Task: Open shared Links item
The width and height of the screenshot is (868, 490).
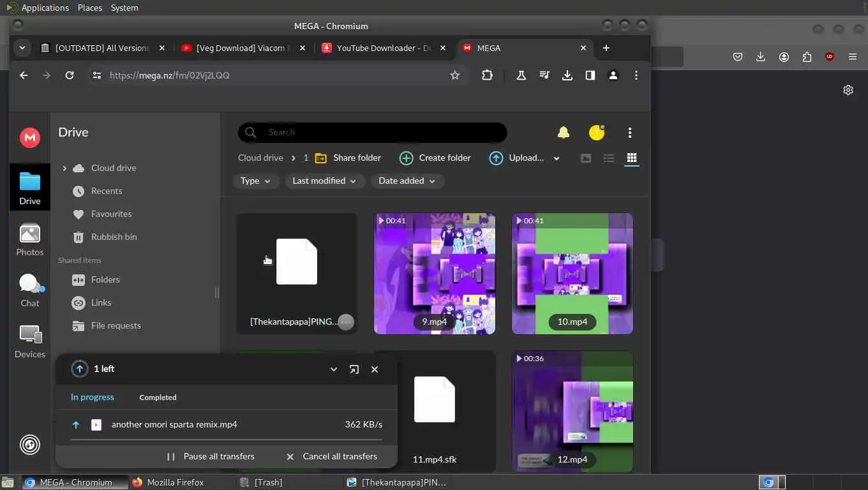Action: (x=101, y=303)
